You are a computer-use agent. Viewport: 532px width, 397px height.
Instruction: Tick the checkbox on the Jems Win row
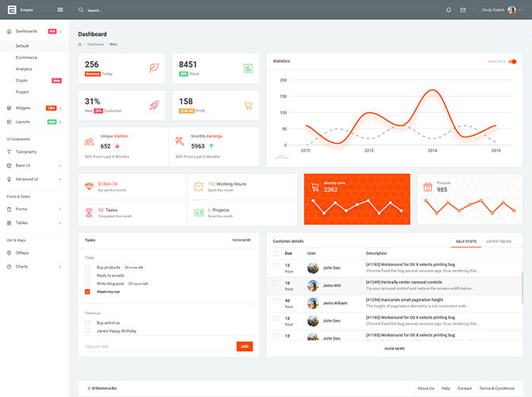click(x=276, y=283)
